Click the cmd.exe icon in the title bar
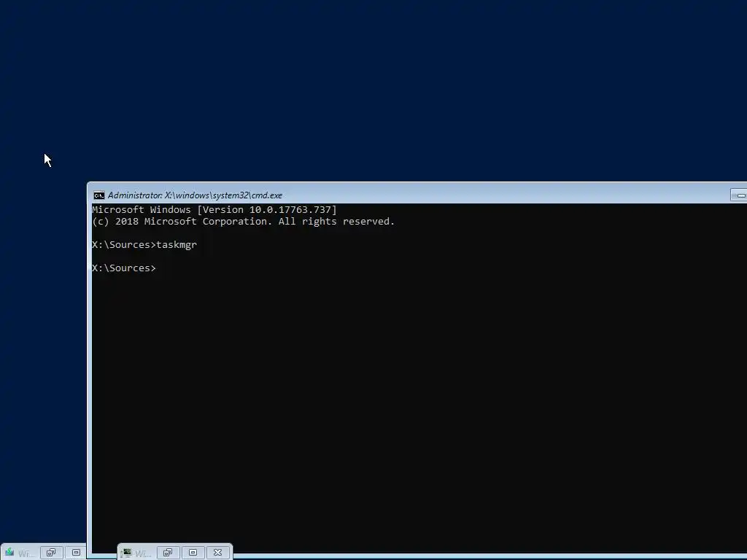747x560 pixels. point(99,195)
